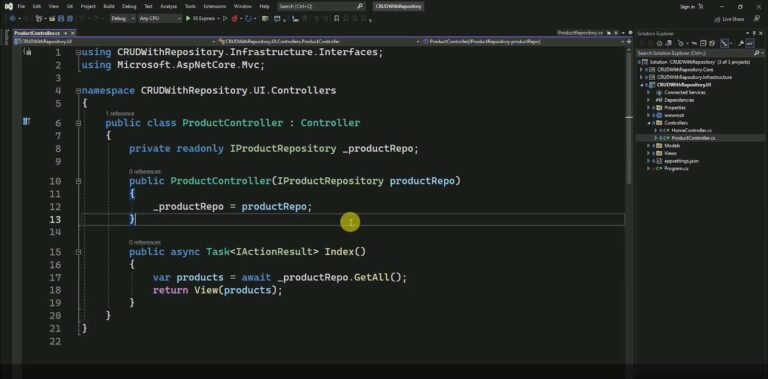Screen dimensions: 768x379
Task: Open the member navigation dropdown showing ProductController constructor
Action: 525,42
